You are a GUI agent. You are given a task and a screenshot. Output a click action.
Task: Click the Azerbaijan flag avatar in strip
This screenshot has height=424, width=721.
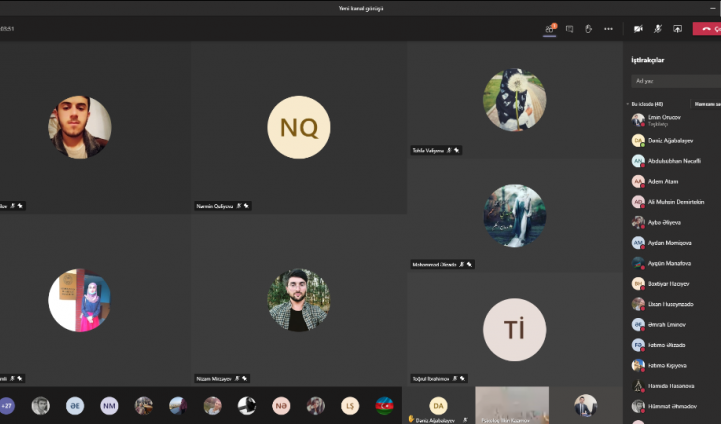pos(384,406)
